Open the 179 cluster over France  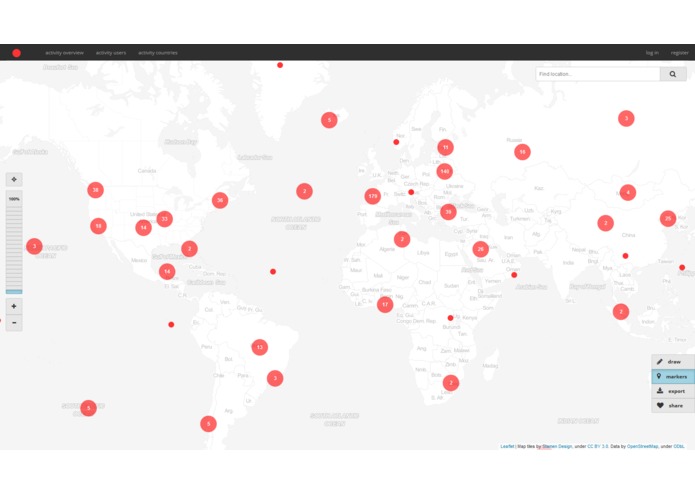(373, 196)
